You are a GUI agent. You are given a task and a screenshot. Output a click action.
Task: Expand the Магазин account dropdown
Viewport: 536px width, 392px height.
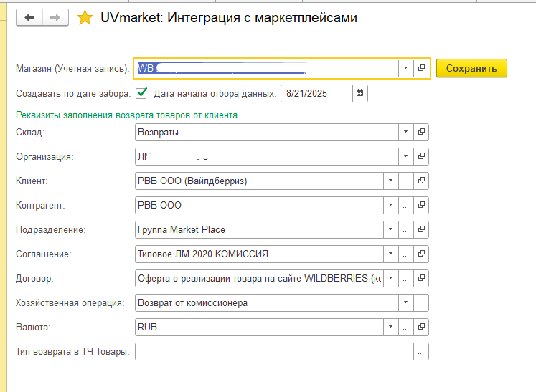[405, 68]
